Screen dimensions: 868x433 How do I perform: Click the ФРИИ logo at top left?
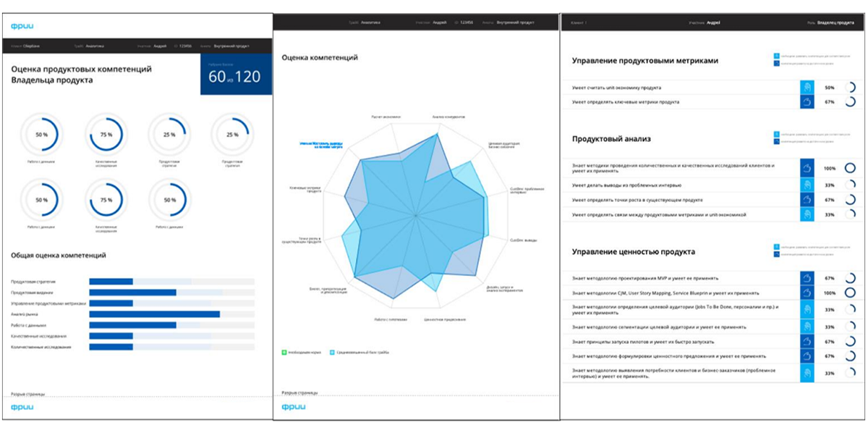[x=22, y=27]
